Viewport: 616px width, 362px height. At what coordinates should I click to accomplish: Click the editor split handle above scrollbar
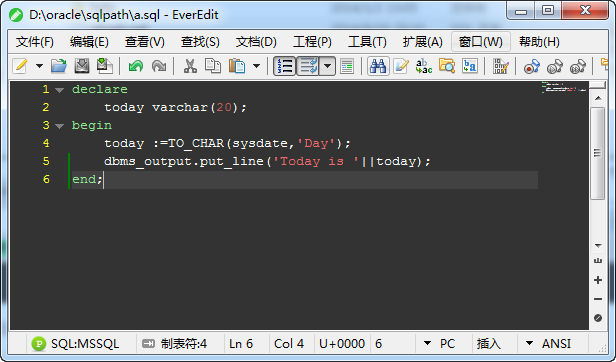click(x=598, y=85)
